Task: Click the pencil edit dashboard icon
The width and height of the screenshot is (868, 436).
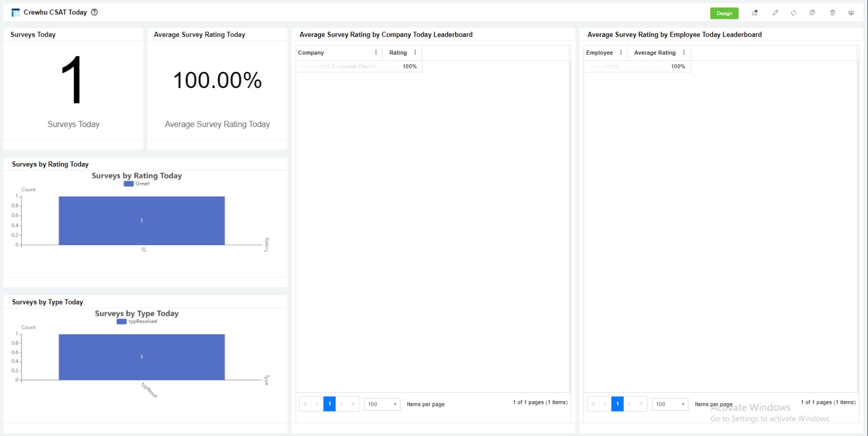Action: 775,13
